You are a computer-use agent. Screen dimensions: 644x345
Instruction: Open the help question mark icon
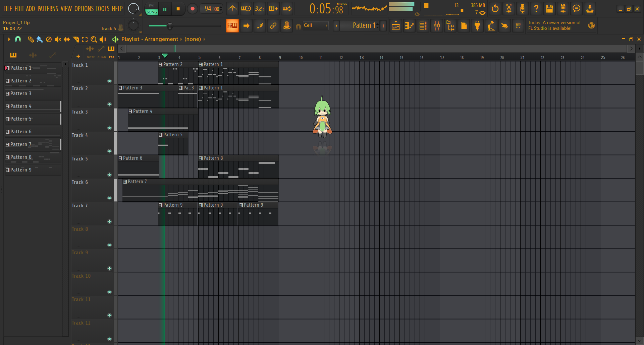(536, 9)
